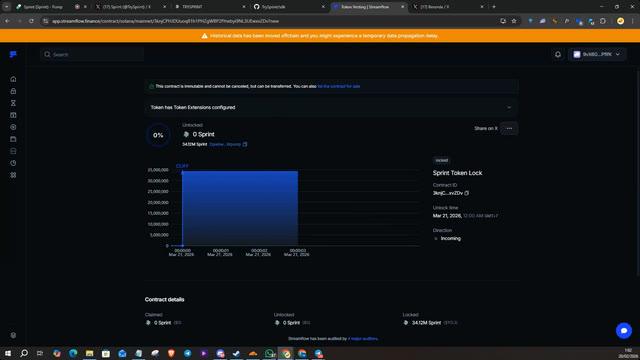Open the token address link beside 34.12M Sprint
This screenshot has height=360, width=640.
225,144
